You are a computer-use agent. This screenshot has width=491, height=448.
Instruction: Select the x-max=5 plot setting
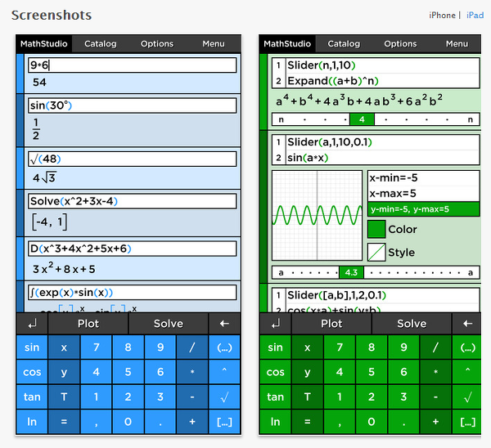click(423, 193)
